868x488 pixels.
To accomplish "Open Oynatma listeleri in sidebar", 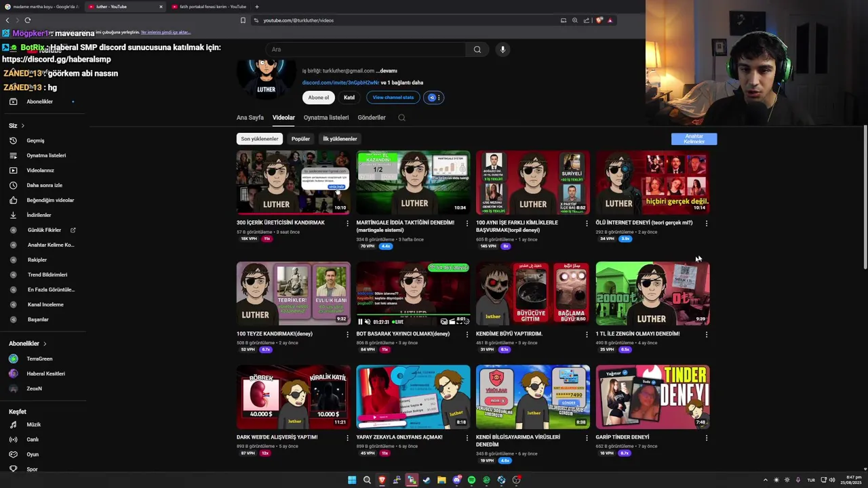I will point(46,155).
